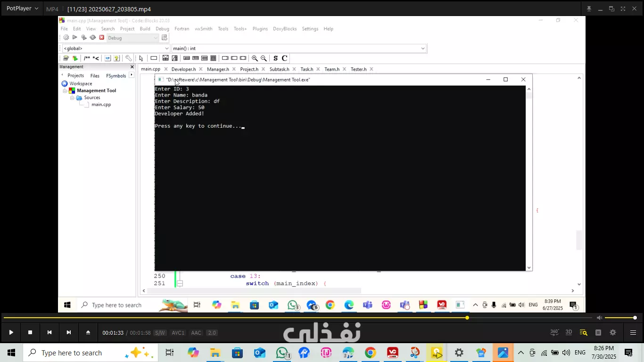Click the PotPlayer seek bar handle

pos(467,318)
